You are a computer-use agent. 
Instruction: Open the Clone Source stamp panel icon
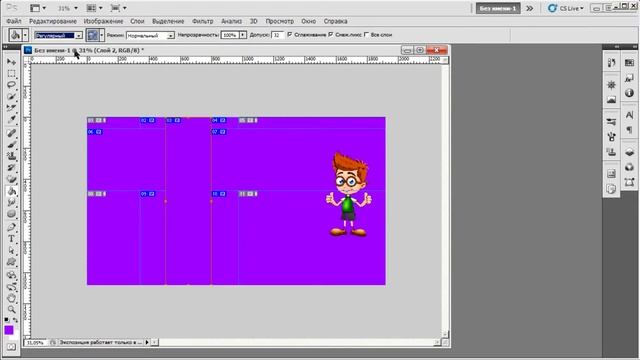click(611, 152)
